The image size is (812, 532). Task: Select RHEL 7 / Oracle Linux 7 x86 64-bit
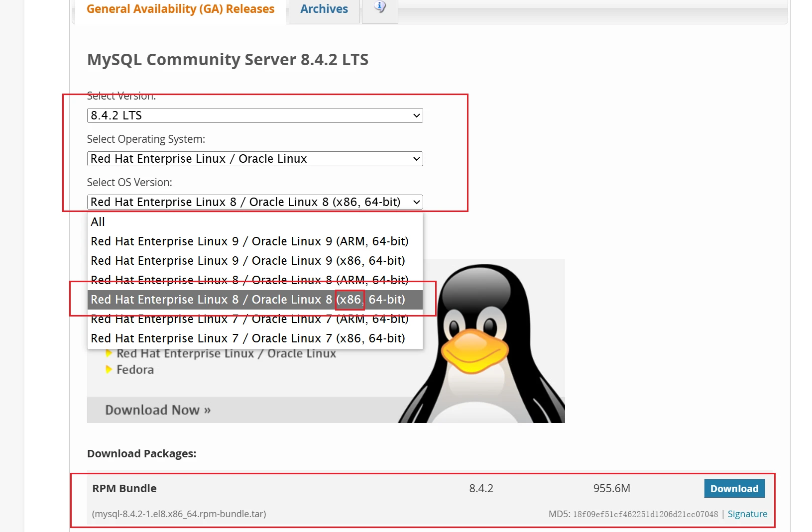(x=247, y=338)
